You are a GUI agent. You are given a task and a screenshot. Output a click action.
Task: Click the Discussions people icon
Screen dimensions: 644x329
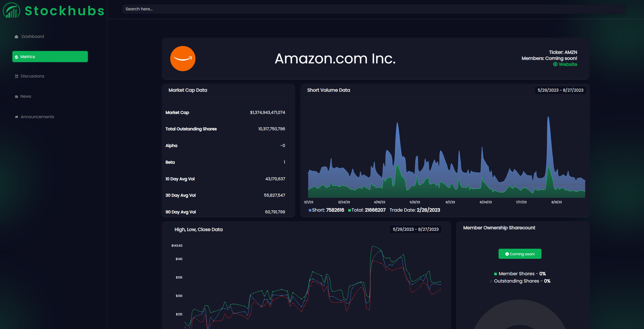17,76
